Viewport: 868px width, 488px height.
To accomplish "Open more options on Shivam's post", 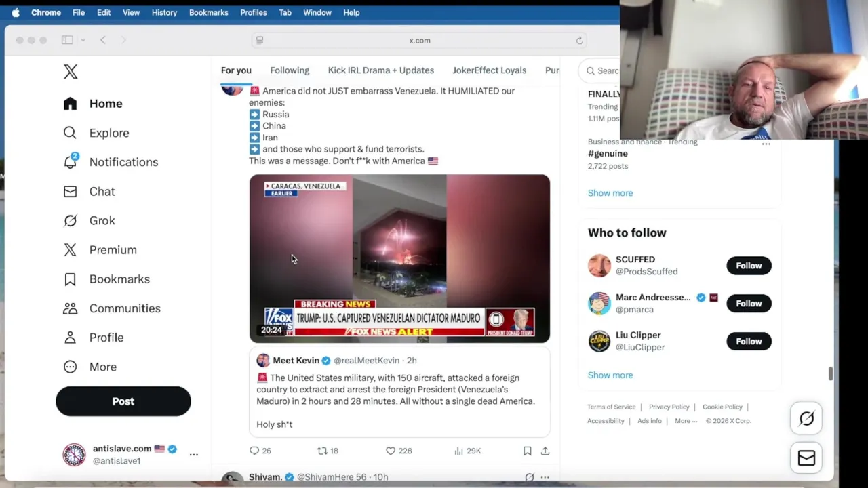I will 545,477.
